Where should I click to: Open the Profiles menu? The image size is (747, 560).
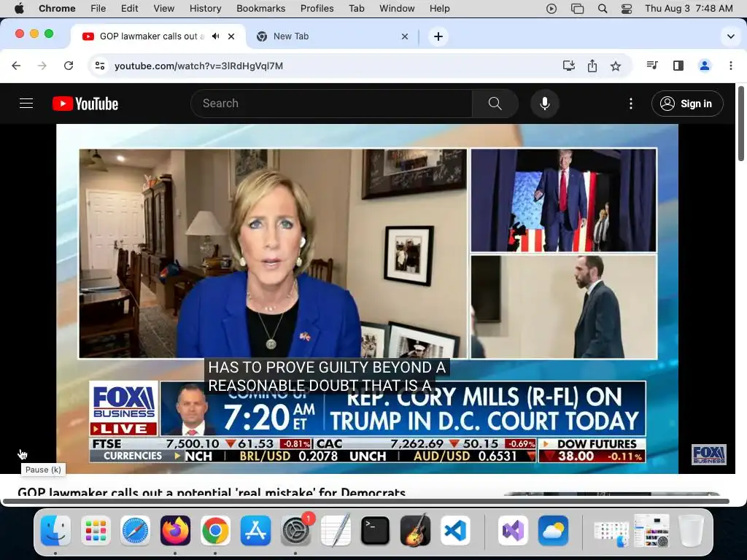click(x=317, y=9)
